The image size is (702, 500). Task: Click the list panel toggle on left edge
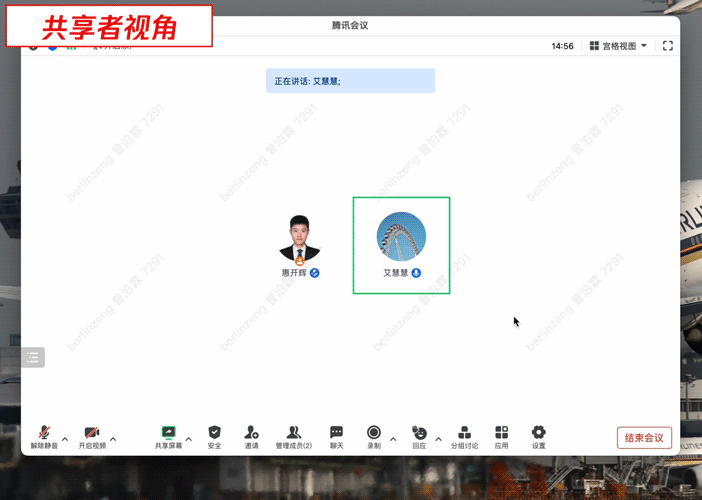pos(33,357)
